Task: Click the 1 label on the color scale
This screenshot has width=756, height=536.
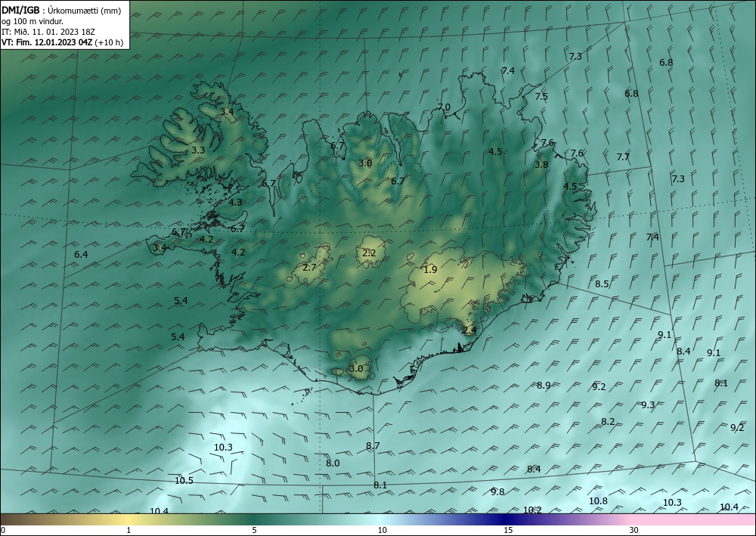Action: pyautogui.click(x=129, y=531)
